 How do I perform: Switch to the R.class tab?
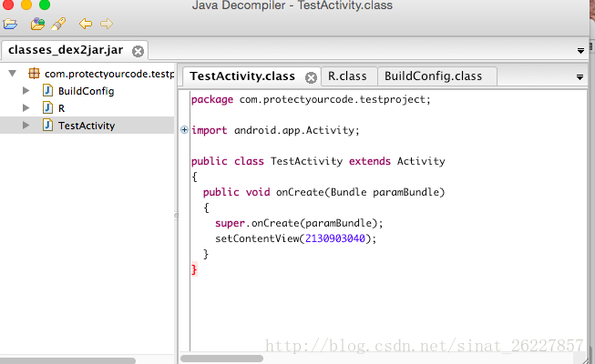[347, 76]
